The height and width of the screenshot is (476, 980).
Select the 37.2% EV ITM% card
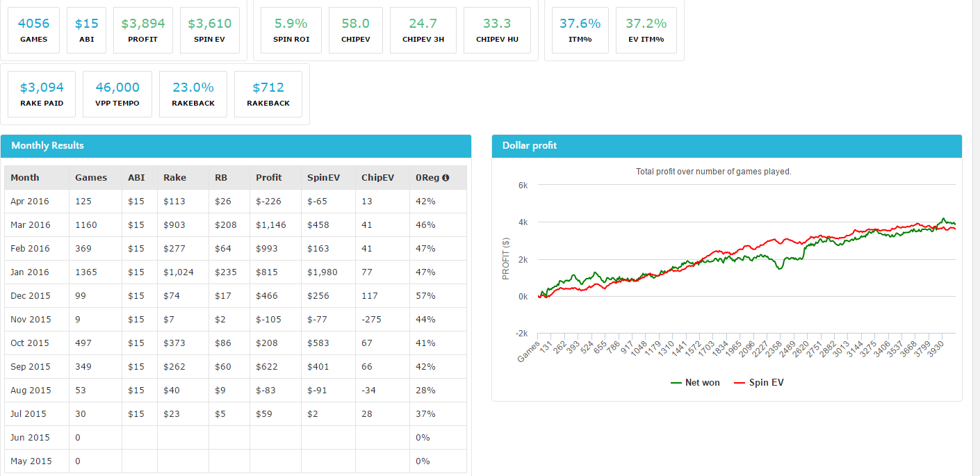pos(646,30)
